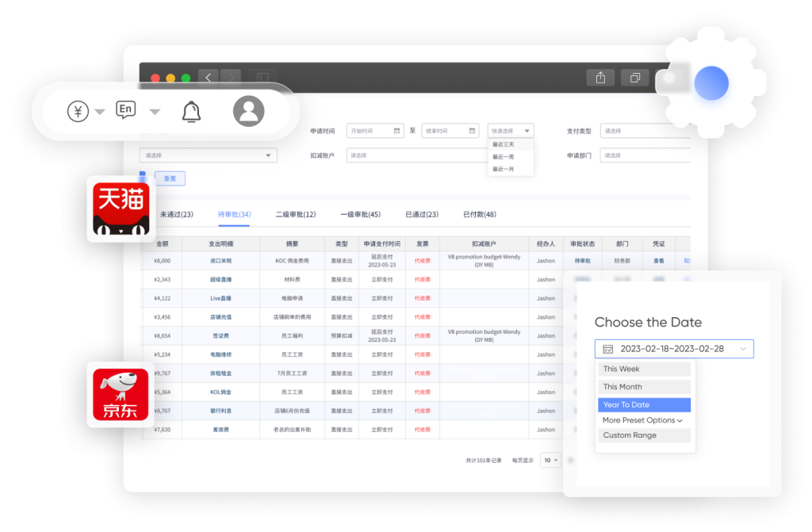The height and width of the screenshot is (532, 812).
Task: Click the browser tabs overview icon
Action: click(634, 78)
